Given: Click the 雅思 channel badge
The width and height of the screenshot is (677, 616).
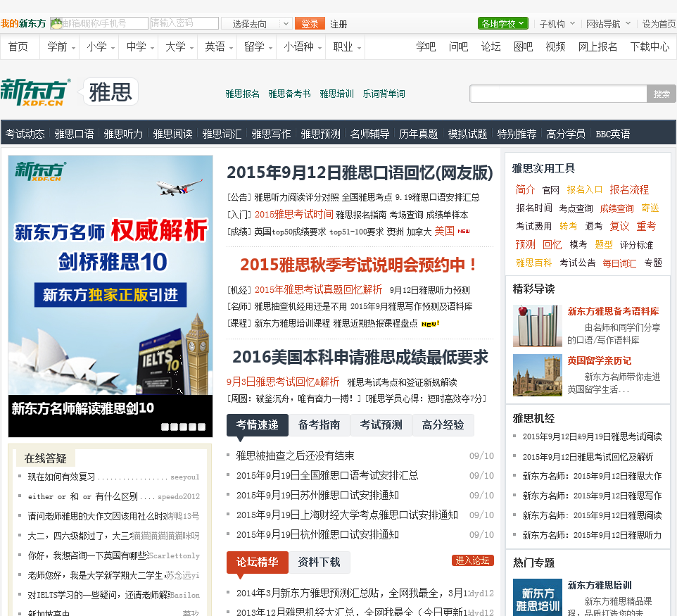Looking at the screenshot, I should click(110, 92).
